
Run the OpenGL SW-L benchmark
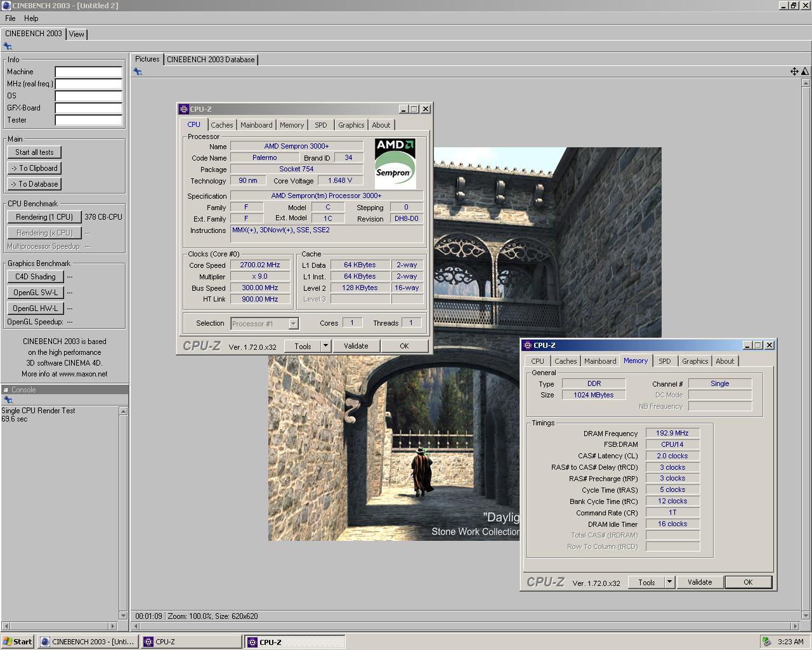[x=36, y=293]
